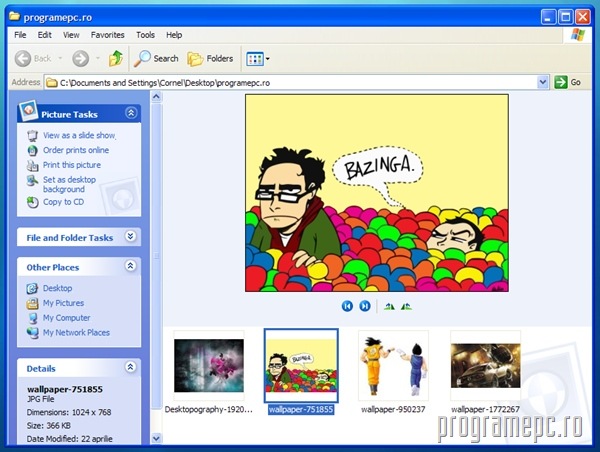Open the Edit menu
The image size is (600, 452).
44,35
